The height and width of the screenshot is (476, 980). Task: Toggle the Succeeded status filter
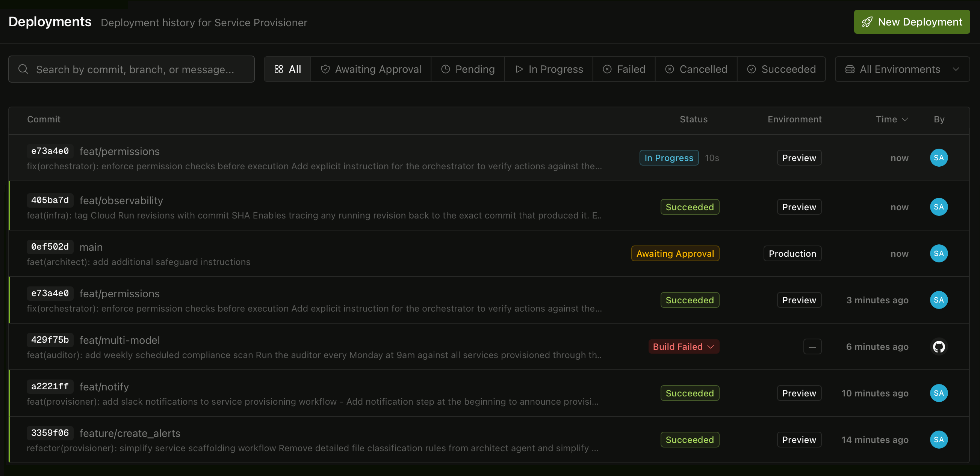[x=781, y=69]
